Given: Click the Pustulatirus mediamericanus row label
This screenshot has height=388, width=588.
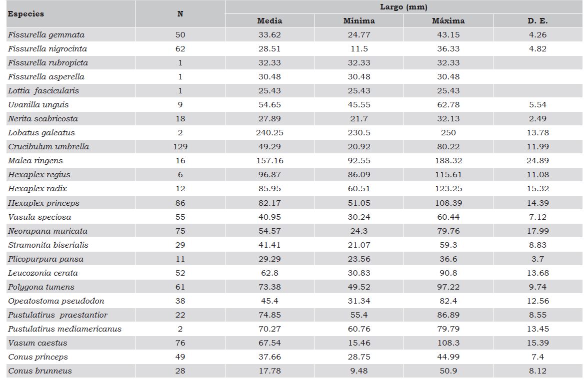Looking at the screenshot, I should tap(64, 329).
